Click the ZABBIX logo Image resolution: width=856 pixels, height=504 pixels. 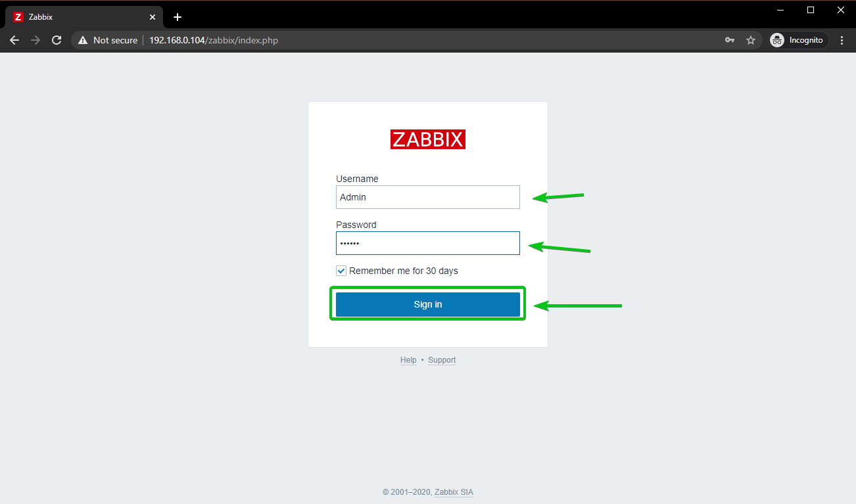pos(428,139)
